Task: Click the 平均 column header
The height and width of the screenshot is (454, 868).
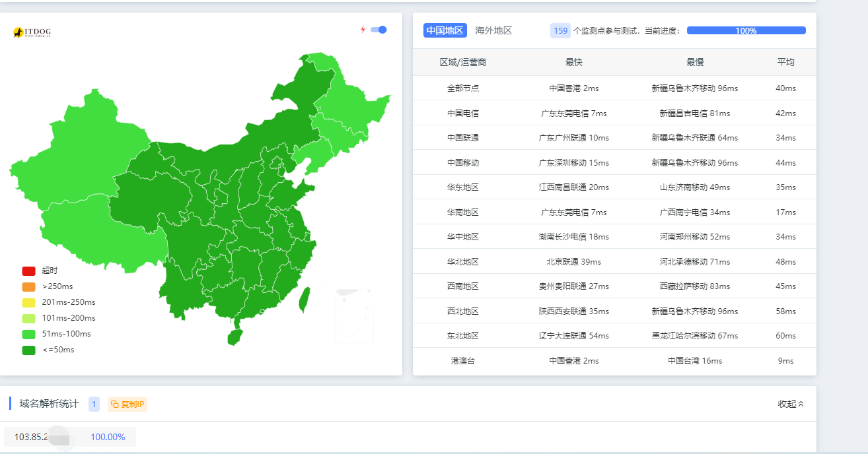Action: (785, 62)
